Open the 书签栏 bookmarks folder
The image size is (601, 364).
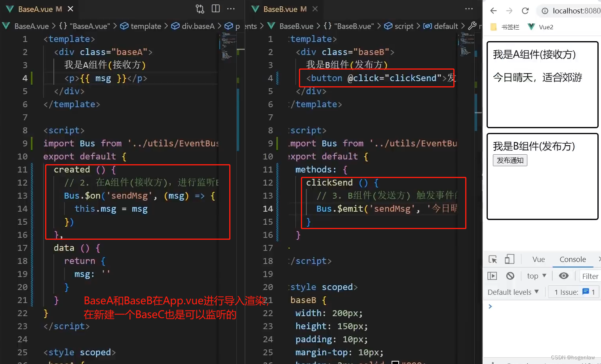505,27
